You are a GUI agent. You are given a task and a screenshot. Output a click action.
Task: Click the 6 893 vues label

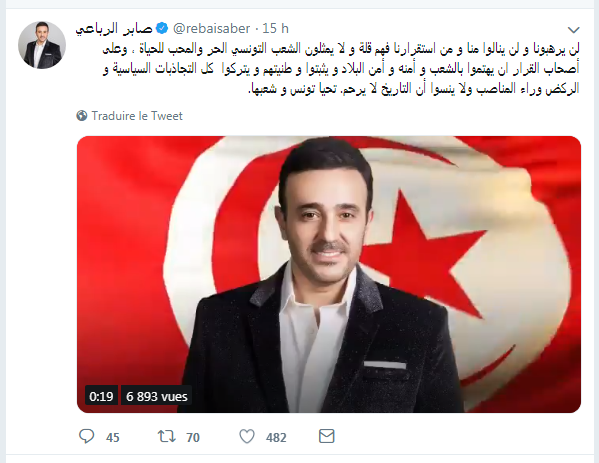point(157,397)
